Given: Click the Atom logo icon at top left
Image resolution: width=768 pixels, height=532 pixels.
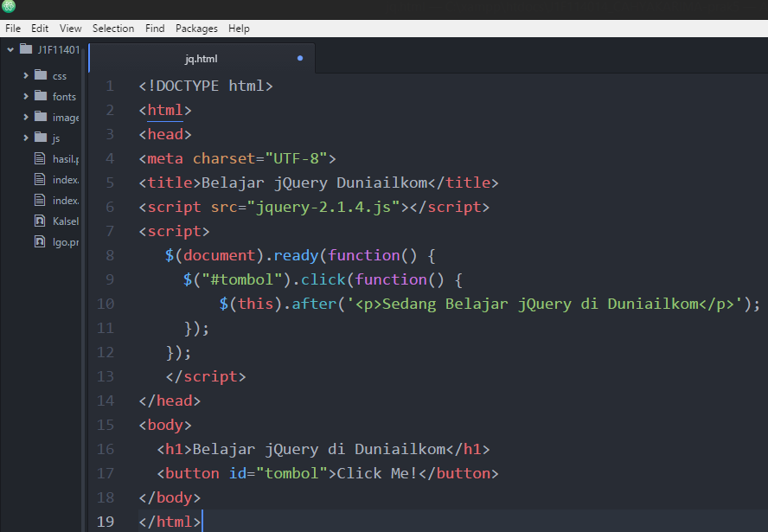Looking at the screenshot, I should 9,8.
